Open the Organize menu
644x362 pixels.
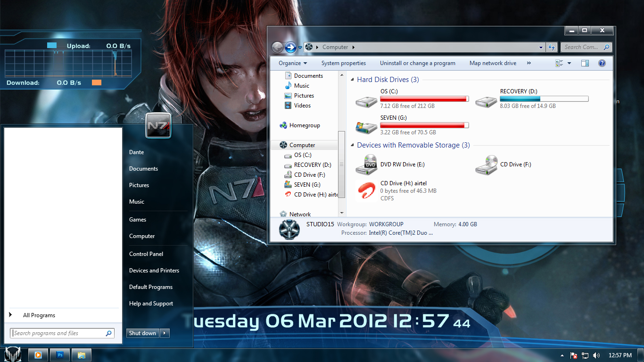click(293, 63)
